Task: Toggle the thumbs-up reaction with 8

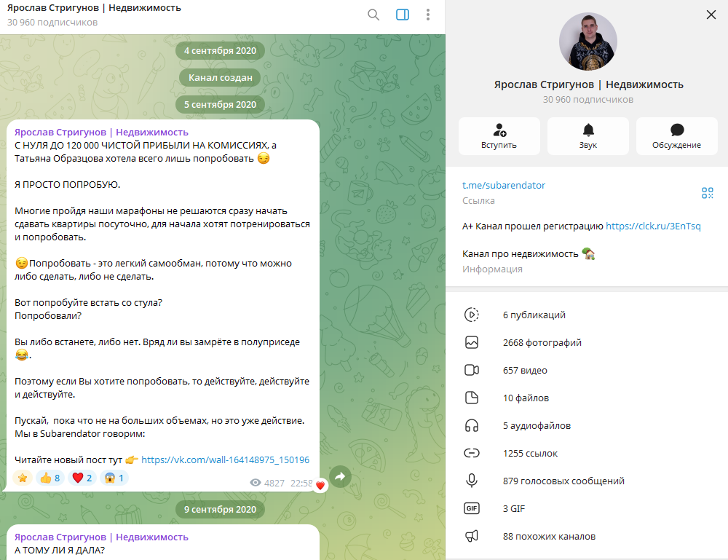Action: coord(50,478)
